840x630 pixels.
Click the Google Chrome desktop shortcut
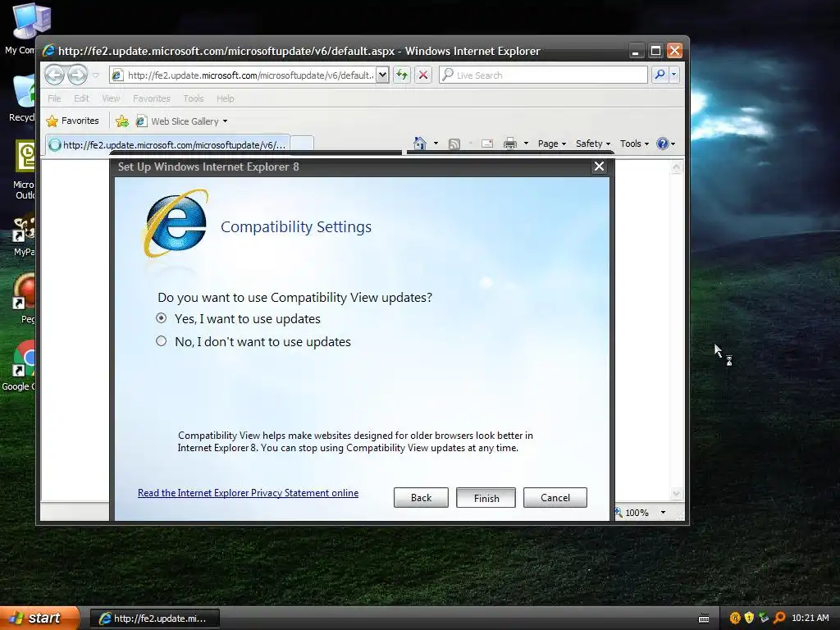click(x=21, y=364)
